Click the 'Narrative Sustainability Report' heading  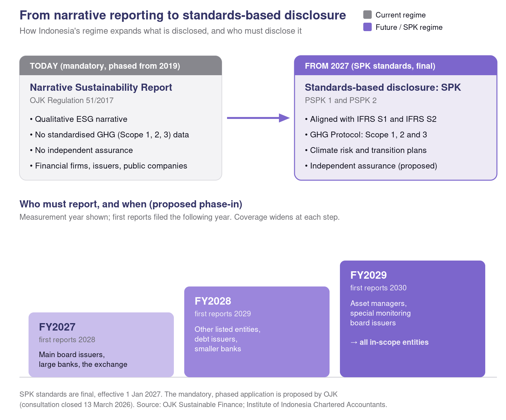pos(101,87)
